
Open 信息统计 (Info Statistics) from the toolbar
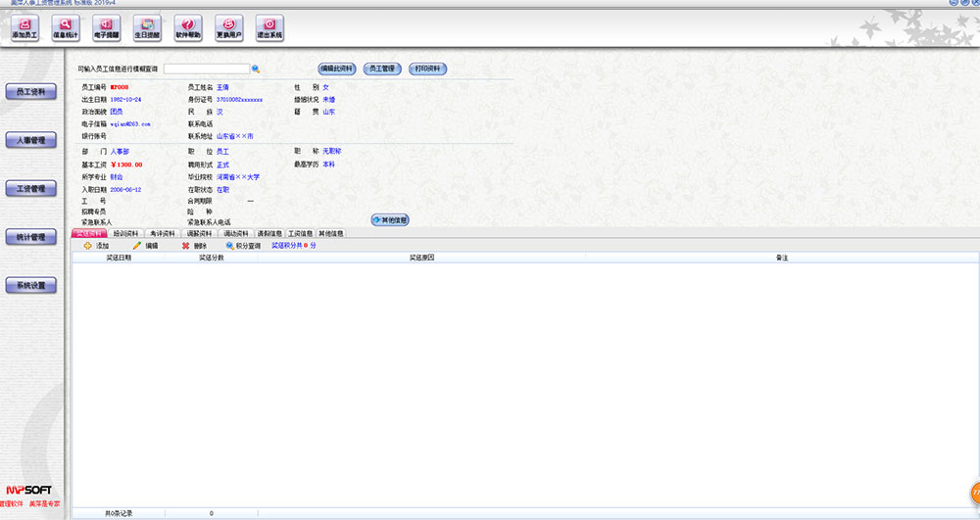coord(66,27)
